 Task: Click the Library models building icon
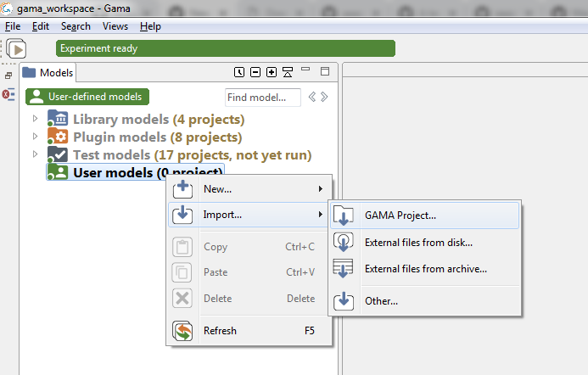[58, 119]
